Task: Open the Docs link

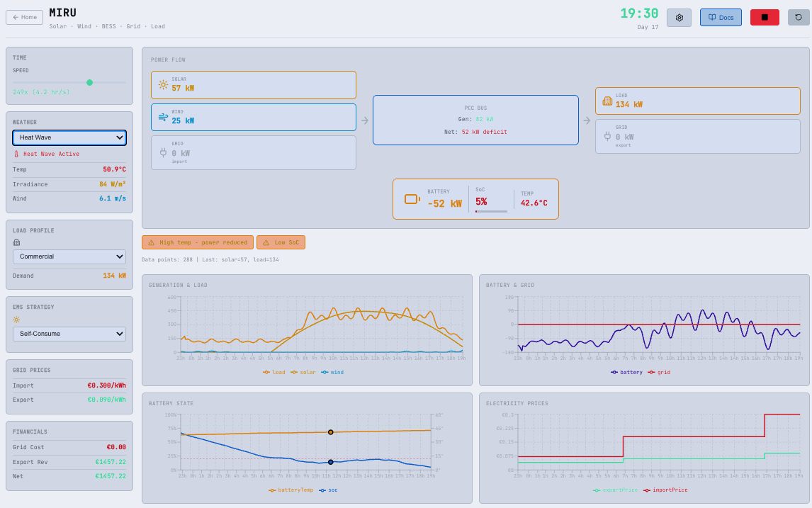Action: [x=721, y=18]
